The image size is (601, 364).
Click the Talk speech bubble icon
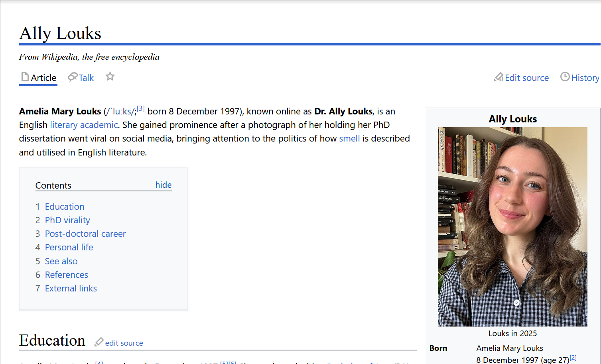coord(73,77)
